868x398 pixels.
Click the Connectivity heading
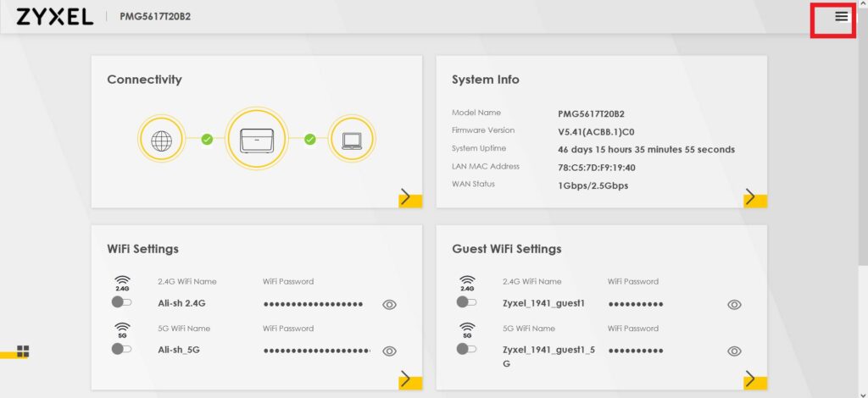pyautogui.click(x=144, y=80)
